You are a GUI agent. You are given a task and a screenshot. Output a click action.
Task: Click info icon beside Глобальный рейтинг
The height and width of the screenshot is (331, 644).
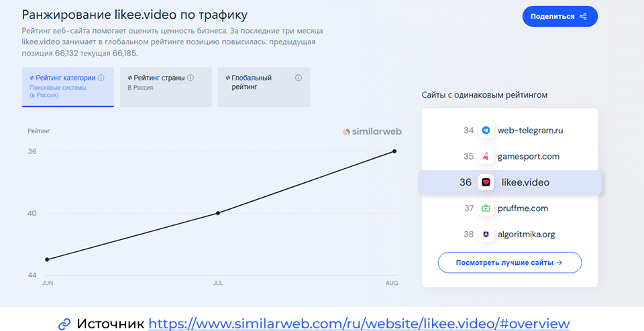coord(299,78)
